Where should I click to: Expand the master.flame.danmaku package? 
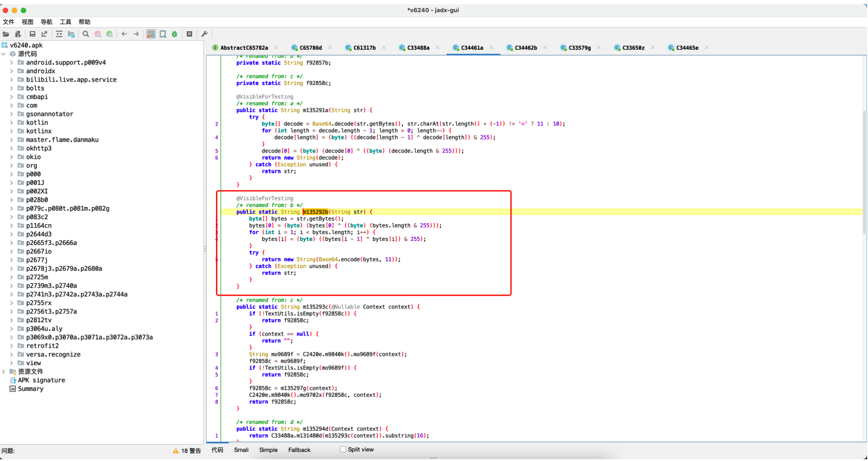[12, 140]
